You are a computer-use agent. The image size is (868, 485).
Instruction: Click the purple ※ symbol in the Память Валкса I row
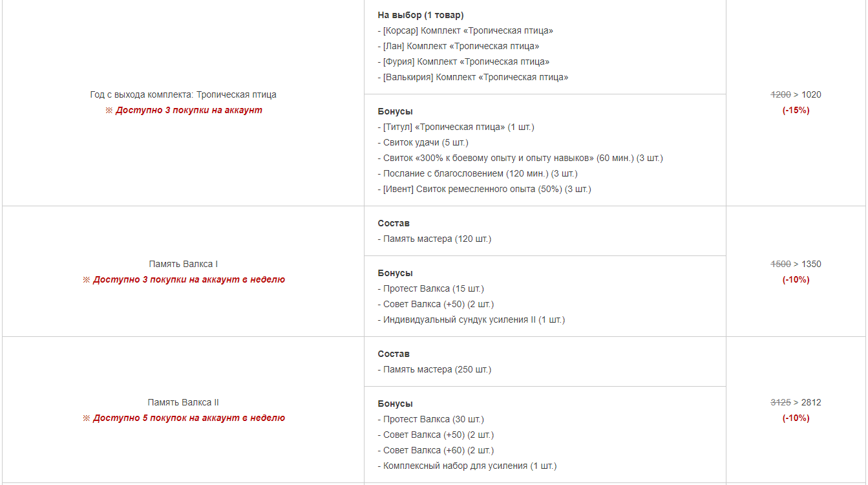point(86,280)
